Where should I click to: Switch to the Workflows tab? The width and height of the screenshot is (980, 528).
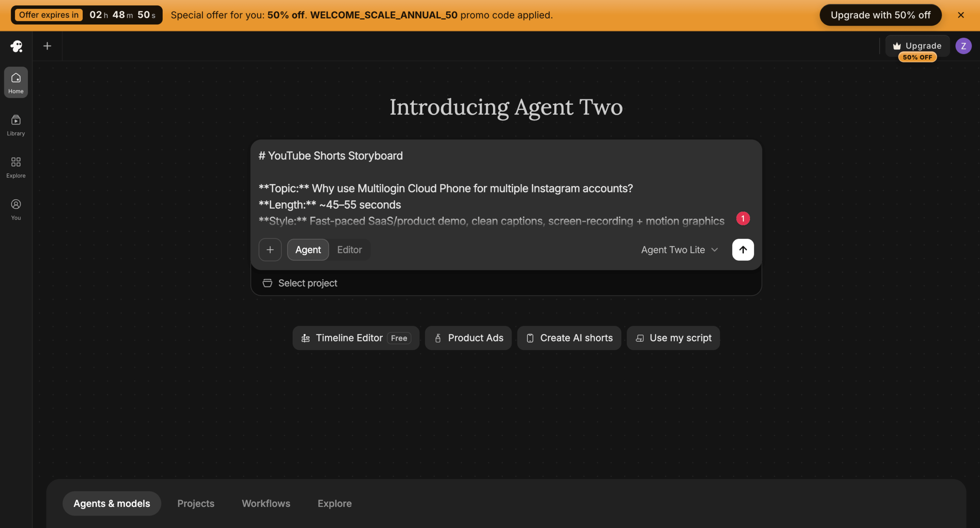[x=266, y=504]
